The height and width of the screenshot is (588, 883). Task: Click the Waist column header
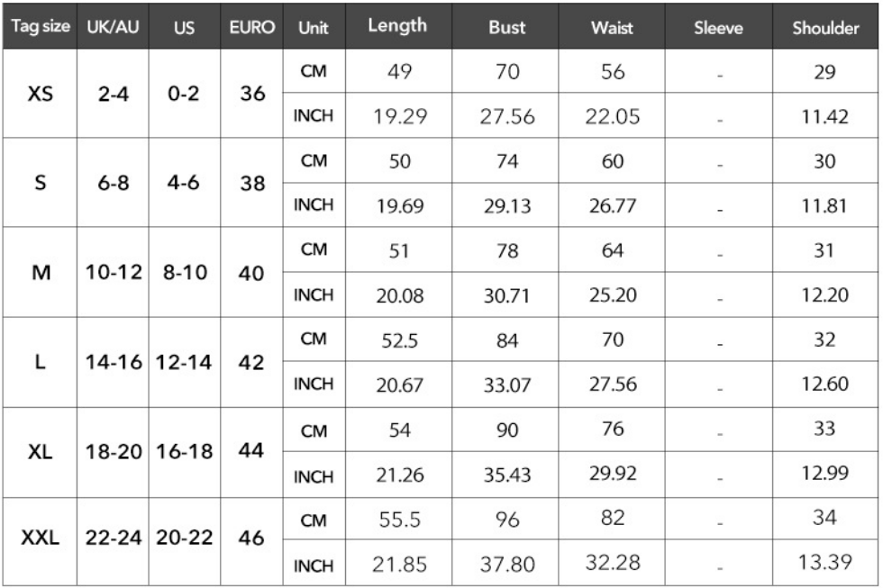612,27
